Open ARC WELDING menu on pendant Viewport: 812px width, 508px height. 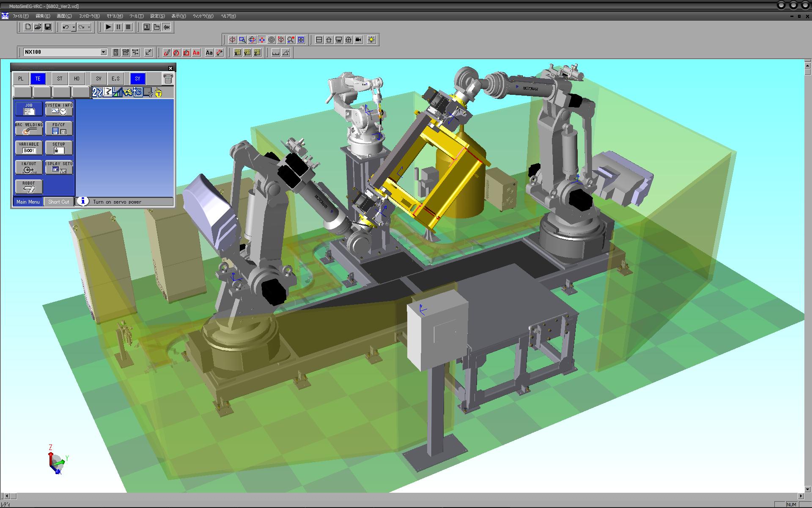pos(29,129)
